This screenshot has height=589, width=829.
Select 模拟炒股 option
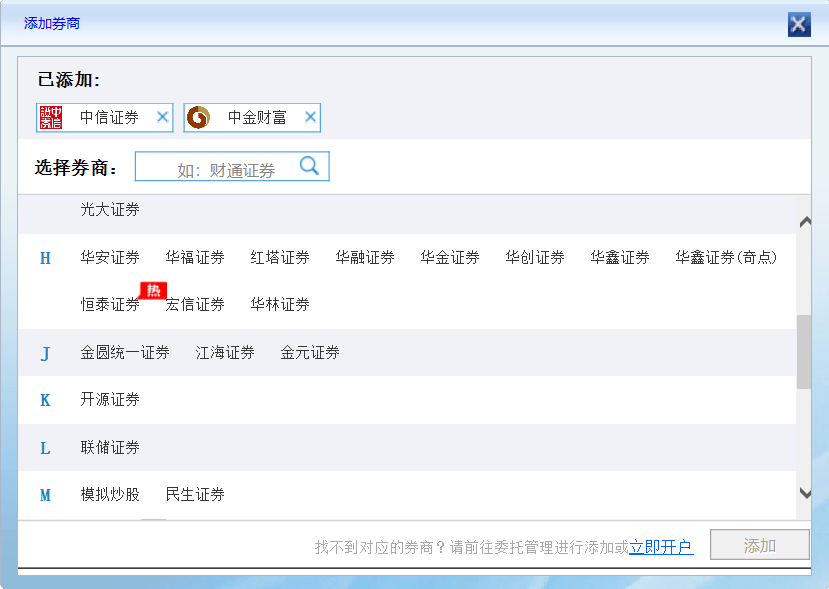click(x=110, y=495)
